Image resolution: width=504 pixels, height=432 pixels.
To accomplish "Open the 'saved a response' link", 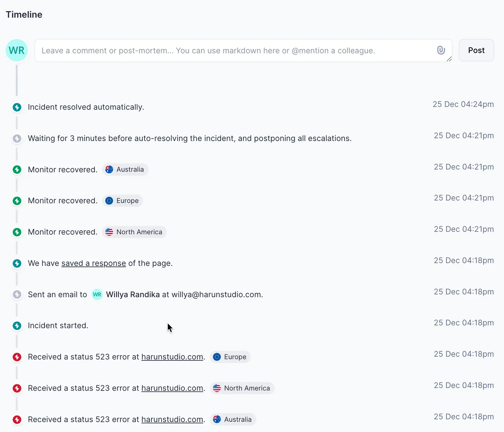I will coord(93,263).
